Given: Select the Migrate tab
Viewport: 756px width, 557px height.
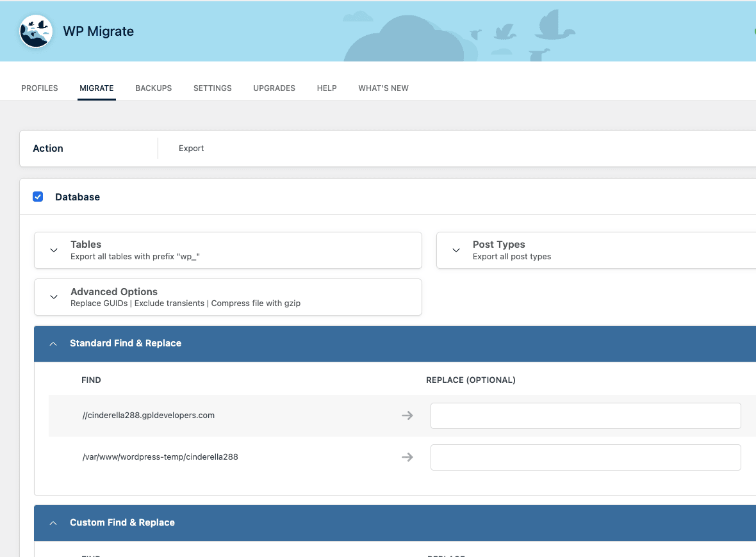Looking at the screenshot, I should [x=97, y=88].
